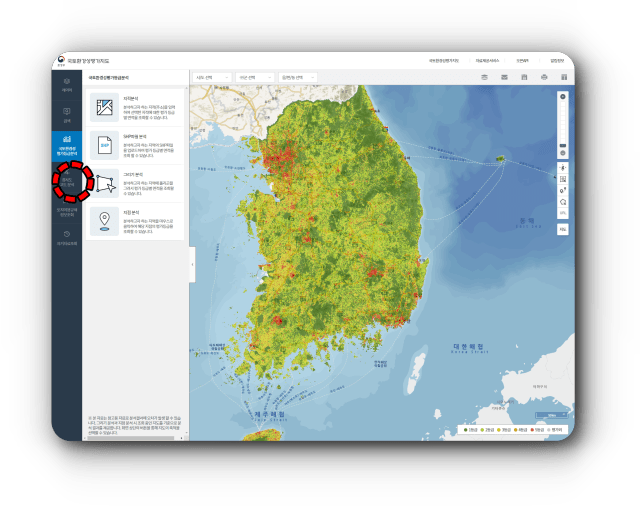Open the third top-right header menu link

point(522,61)
